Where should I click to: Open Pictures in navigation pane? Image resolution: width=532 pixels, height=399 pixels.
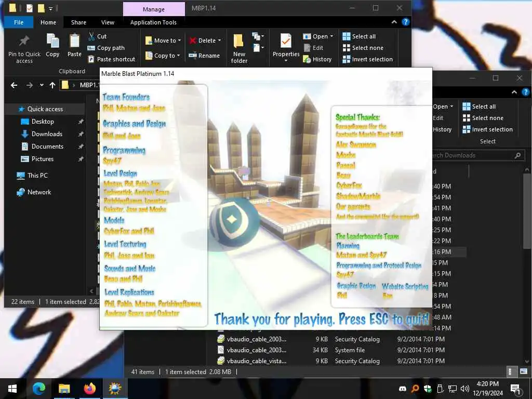43,159
